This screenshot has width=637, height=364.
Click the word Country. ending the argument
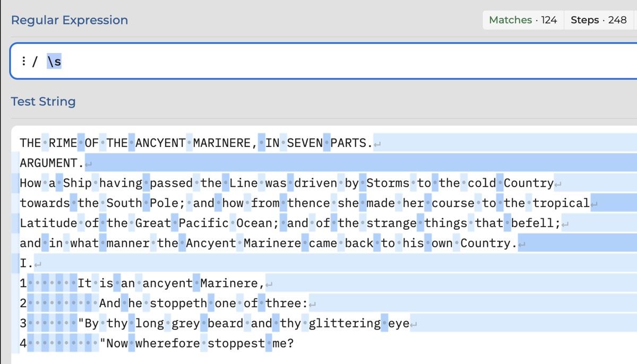pos(489,244)
